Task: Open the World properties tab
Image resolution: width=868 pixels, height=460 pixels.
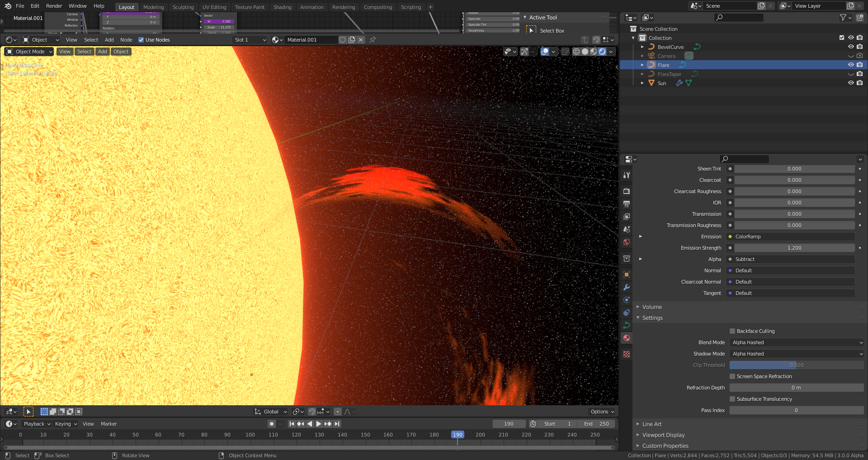Action: click(627, 242)
